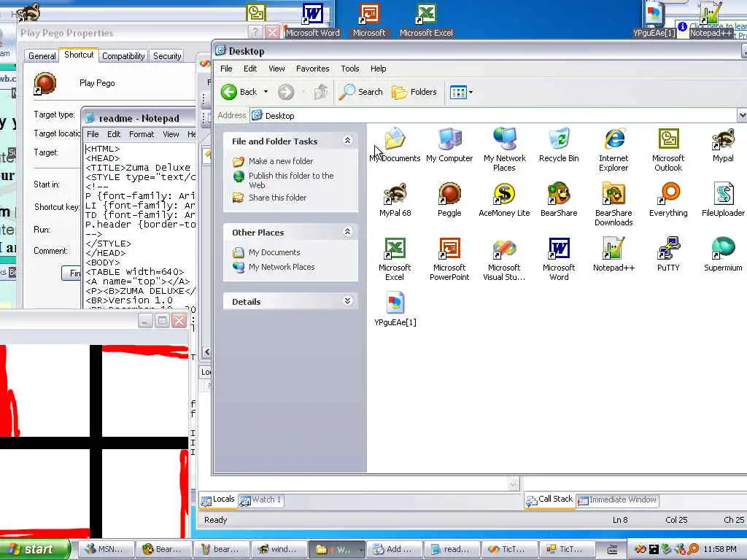This screenshot has width=747, height=560.
Task: Expand the Details panel
Action: [347, 301]
